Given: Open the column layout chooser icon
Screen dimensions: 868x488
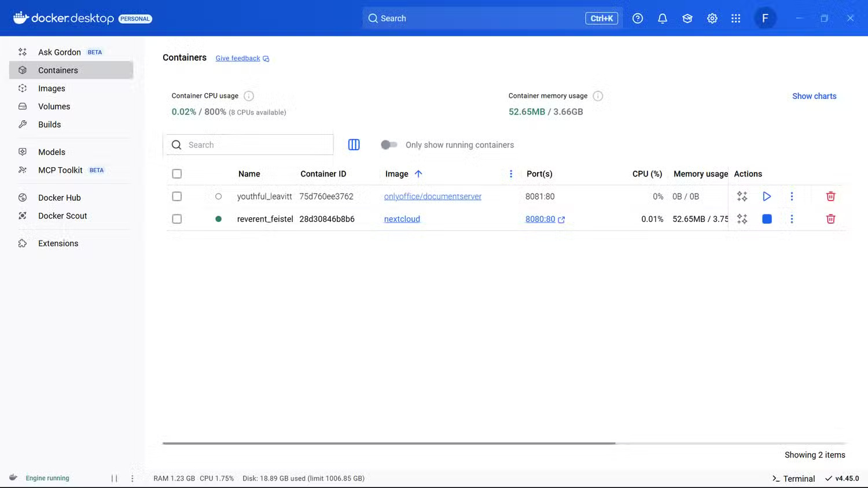Looking at the screenshot, I should pos(354,145).
